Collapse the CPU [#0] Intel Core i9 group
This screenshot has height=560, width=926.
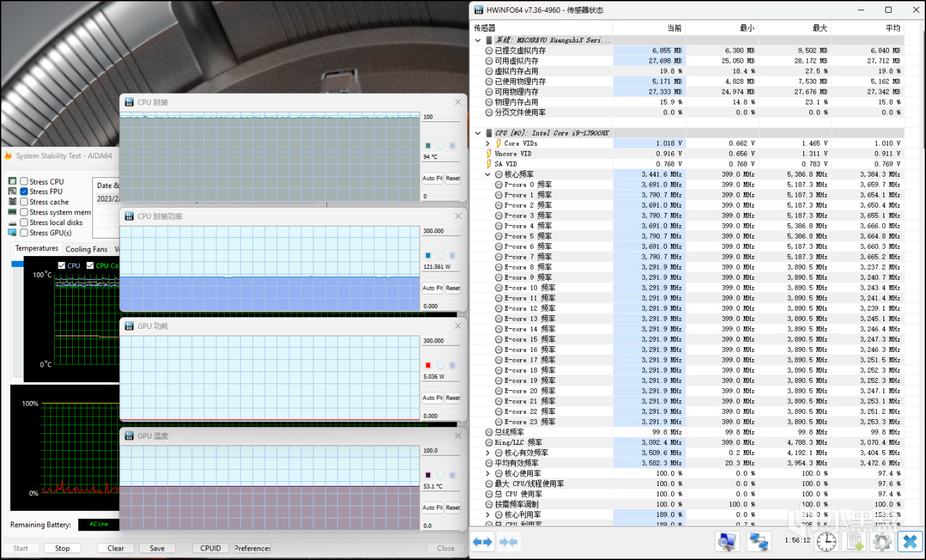tap(478, 133)
